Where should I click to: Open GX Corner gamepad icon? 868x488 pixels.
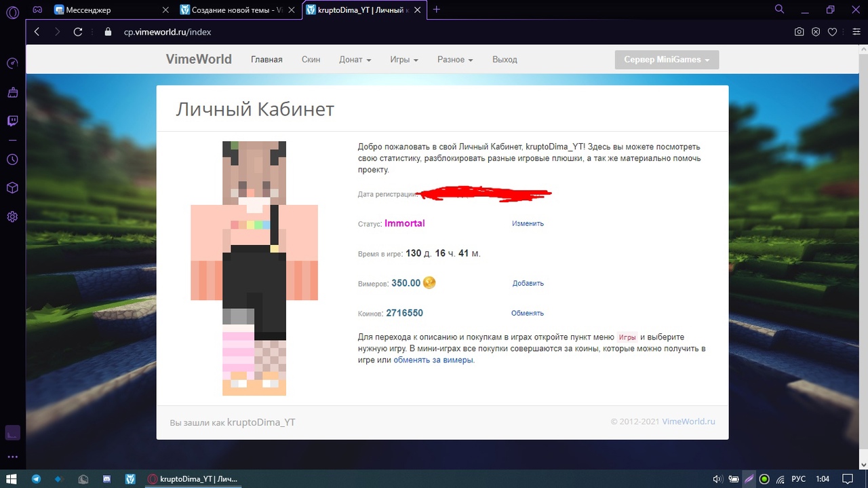[37, 10]
